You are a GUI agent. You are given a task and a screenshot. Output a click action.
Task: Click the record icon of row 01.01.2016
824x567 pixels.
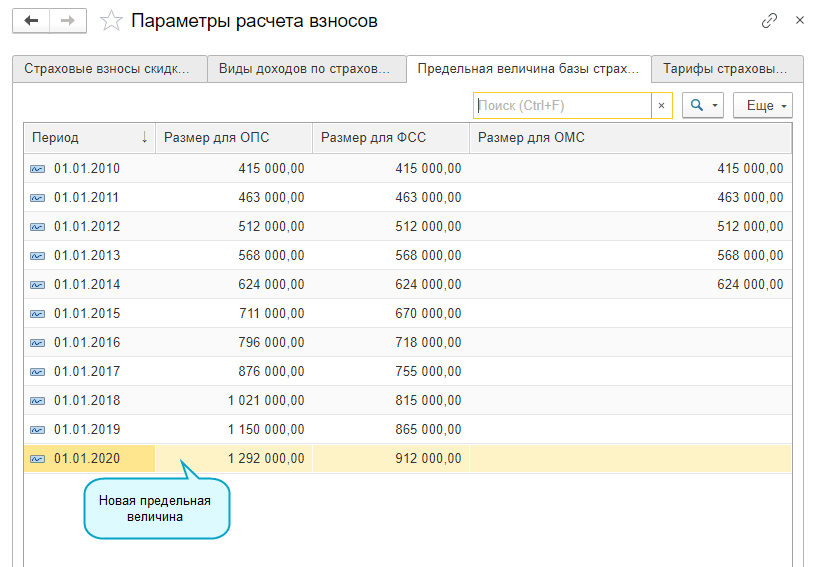tap(37, 343)
